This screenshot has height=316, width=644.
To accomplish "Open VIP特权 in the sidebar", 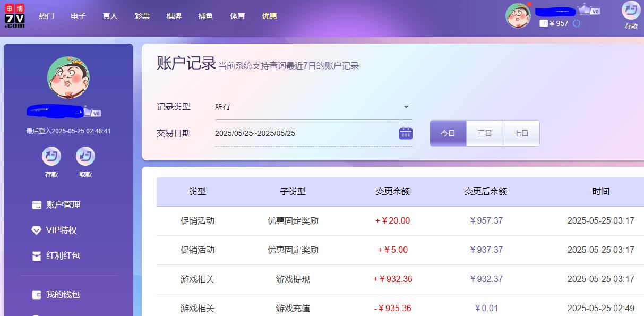I will coord(61,230).
